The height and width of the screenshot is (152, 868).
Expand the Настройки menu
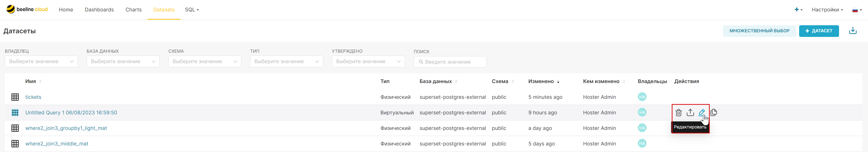[x=827, y=10]
